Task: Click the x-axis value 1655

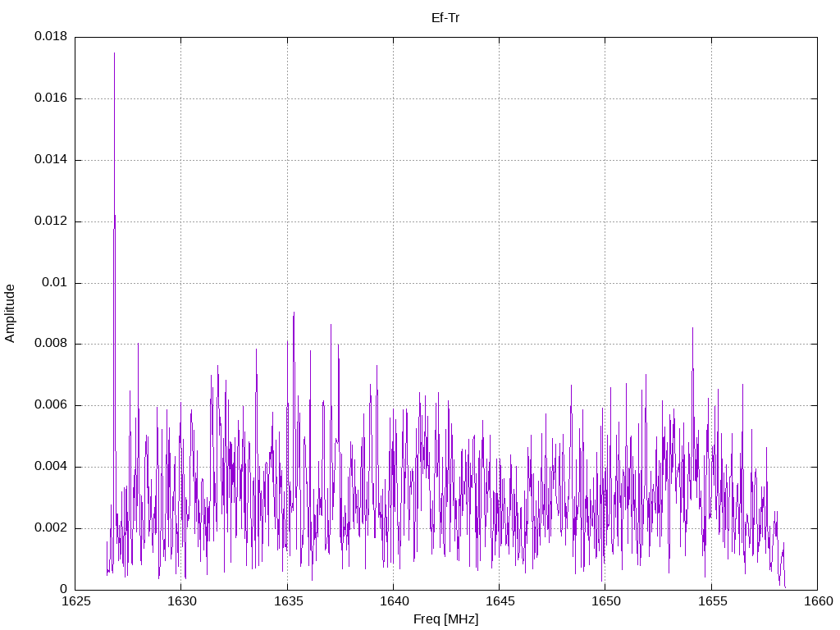Action: pyautogui.click(x=712, y=601)
